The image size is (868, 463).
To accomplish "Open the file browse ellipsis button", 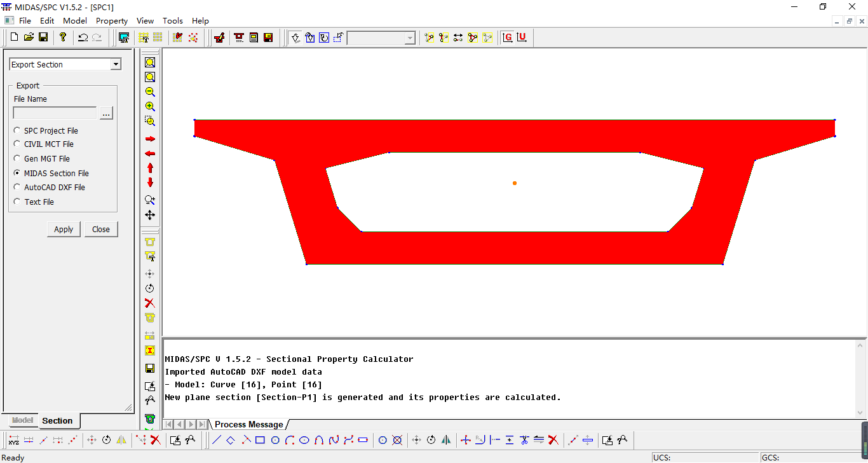I will pos(106,113).
